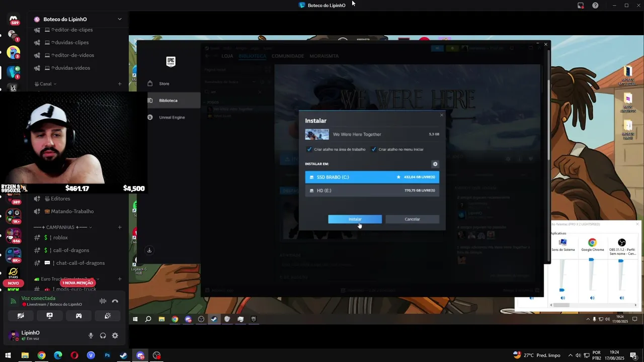Open Discord user settings gear
Viewport: 644px width, 362px height.
coord(115,336)
